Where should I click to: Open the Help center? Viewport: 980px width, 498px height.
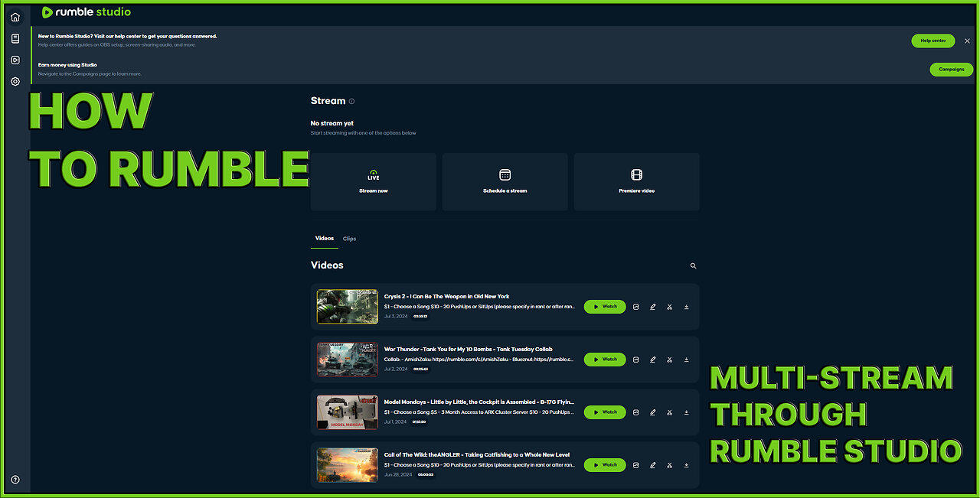[x=933, y=41]
